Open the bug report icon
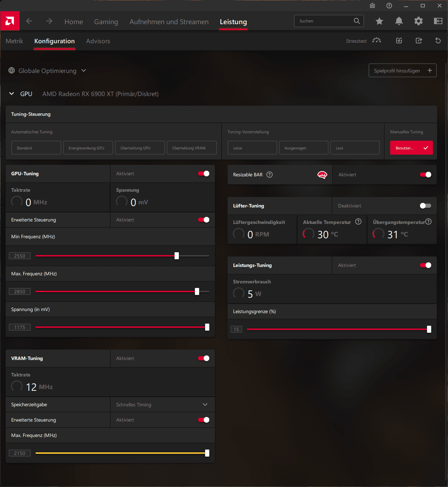 [372, 6]
